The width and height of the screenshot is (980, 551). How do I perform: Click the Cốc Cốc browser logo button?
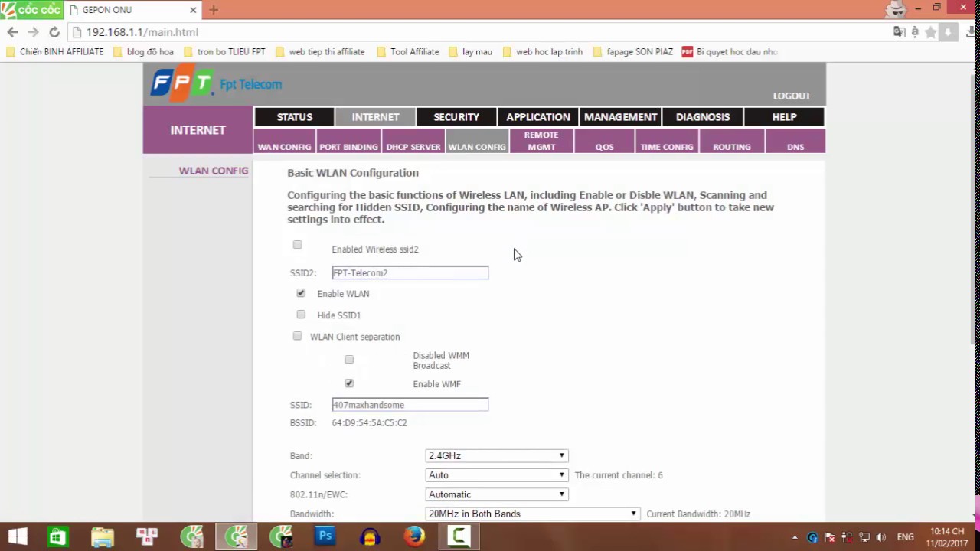coord(31,9)
